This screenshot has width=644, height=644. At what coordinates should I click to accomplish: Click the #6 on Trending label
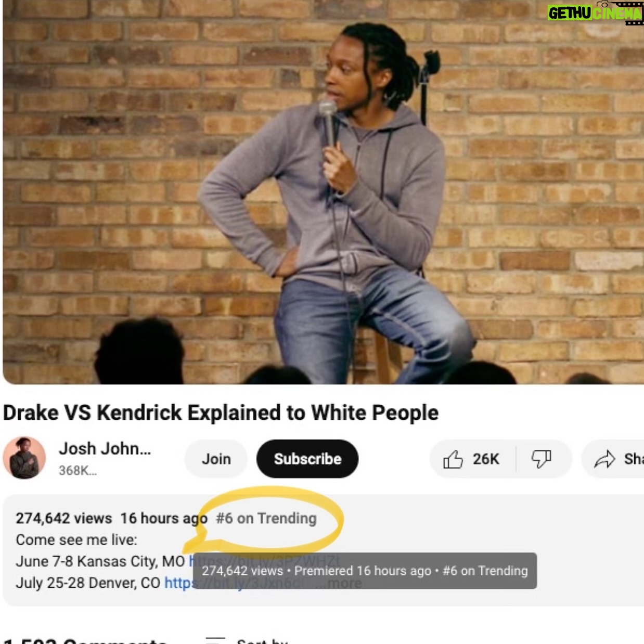pyautogui.click(x=266, y=519)
